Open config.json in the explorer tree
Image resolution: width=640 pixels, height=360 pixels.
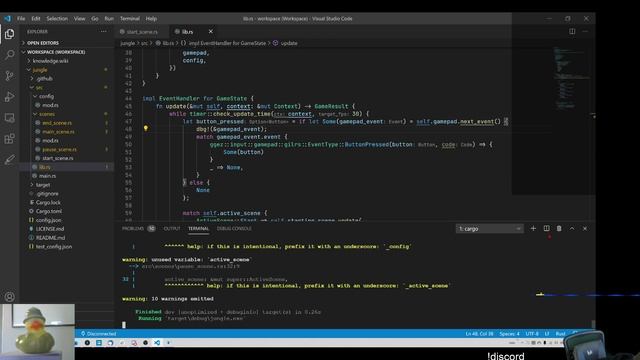click(x=48, y=220)
